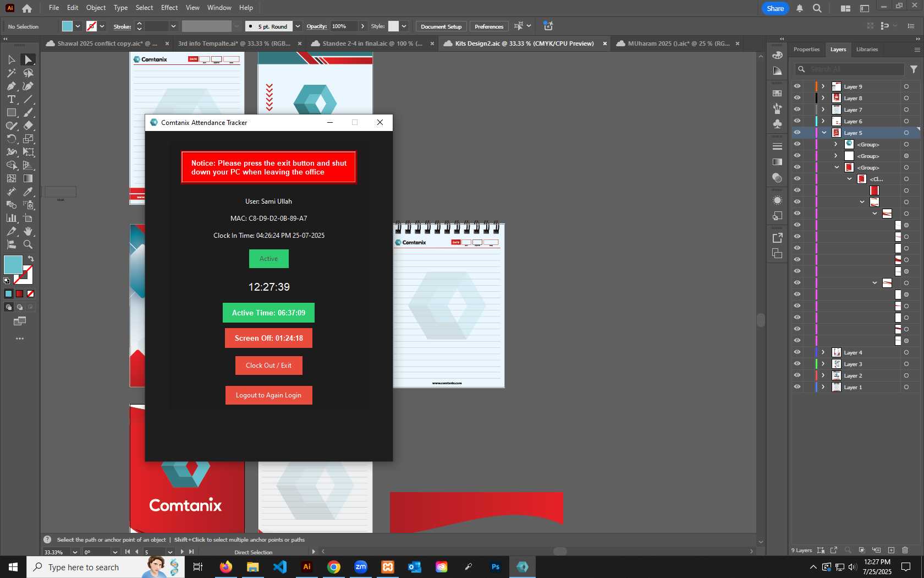Select Gradient mode swatch under fill

click(x=19, y=294)
